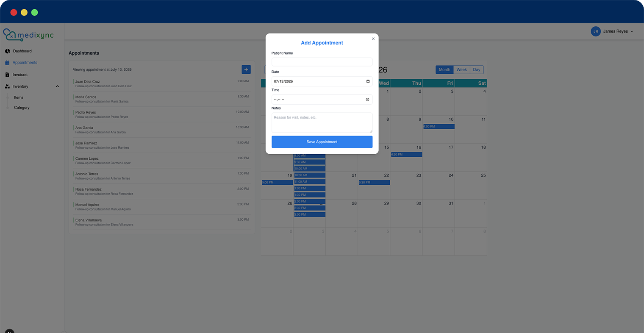Image resolution: width=644 pixels, height=333 pixels.
Task: Open the Category inventory page
Action: [22, 108]
